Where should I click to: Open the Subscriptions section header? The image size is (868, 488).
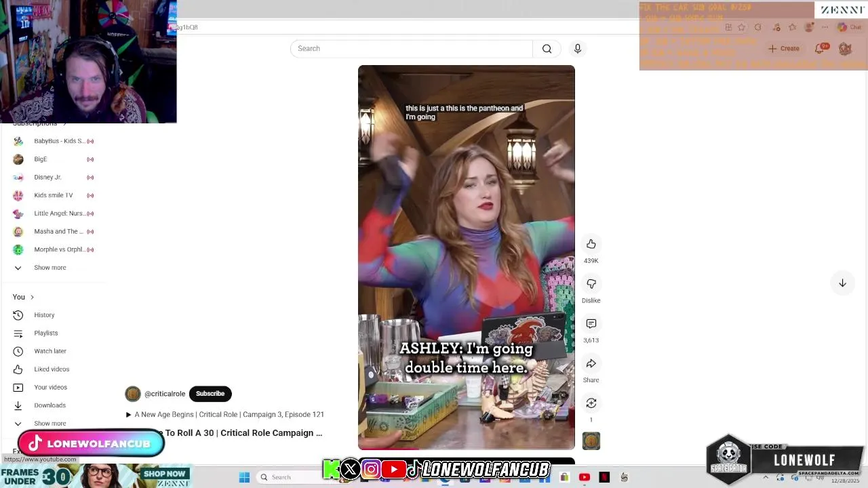(x=39, y=124)
